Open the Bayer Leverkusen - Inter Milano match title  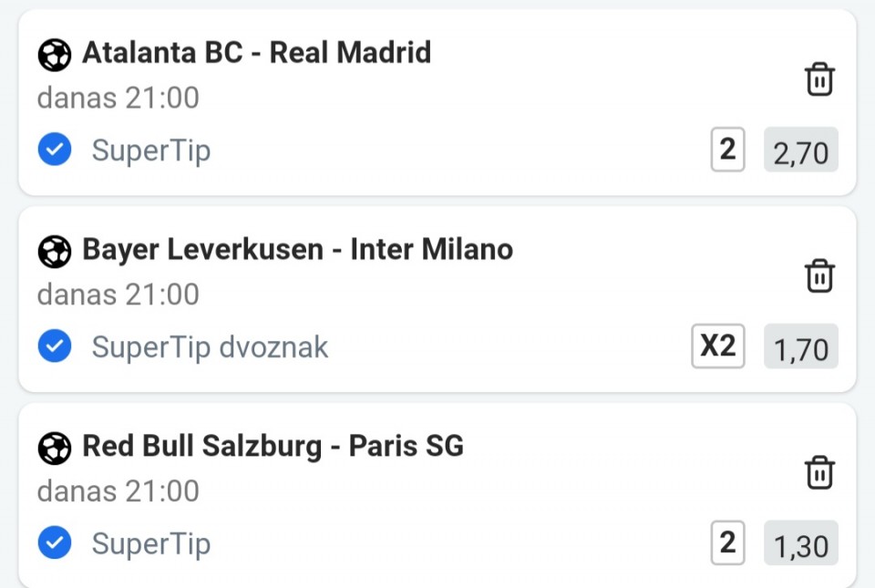297,250
